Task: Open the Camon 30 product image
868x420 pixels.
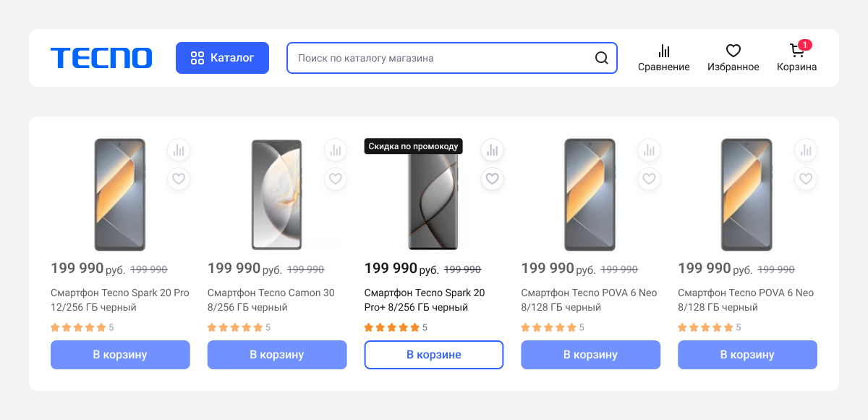Action: (x=277, y=195)
